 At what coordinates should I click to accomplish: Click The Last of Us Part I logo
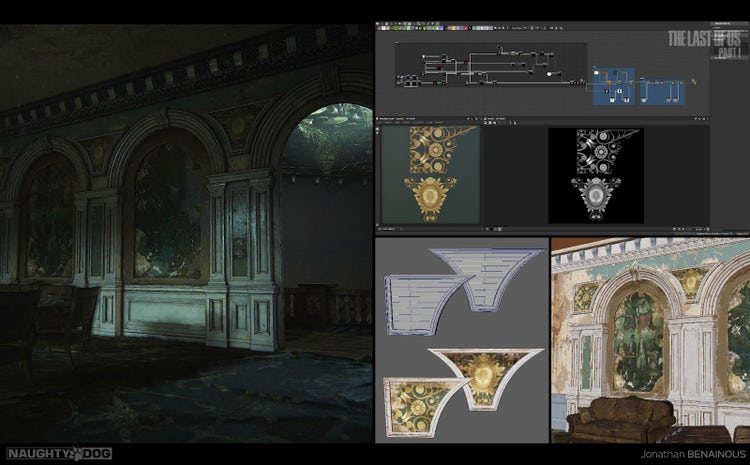(x=704, y=43)
